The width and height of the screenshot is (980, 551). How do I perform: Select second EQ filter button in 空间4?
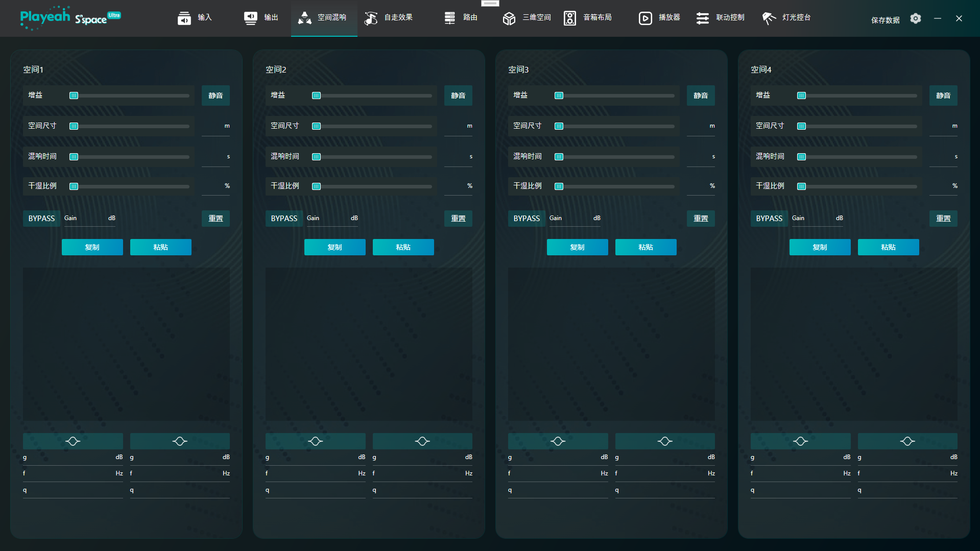[x=907, y=441]
